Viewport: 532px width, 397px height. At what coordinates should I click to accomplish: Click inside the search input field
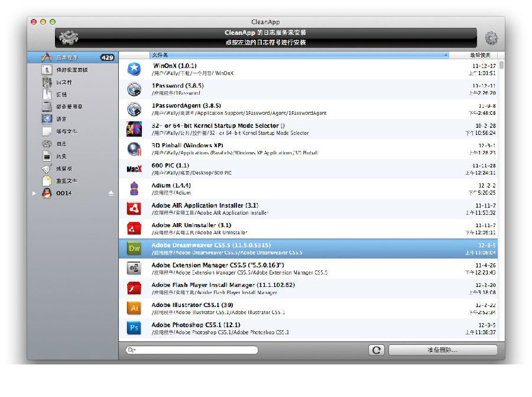(x=195, y=350)
